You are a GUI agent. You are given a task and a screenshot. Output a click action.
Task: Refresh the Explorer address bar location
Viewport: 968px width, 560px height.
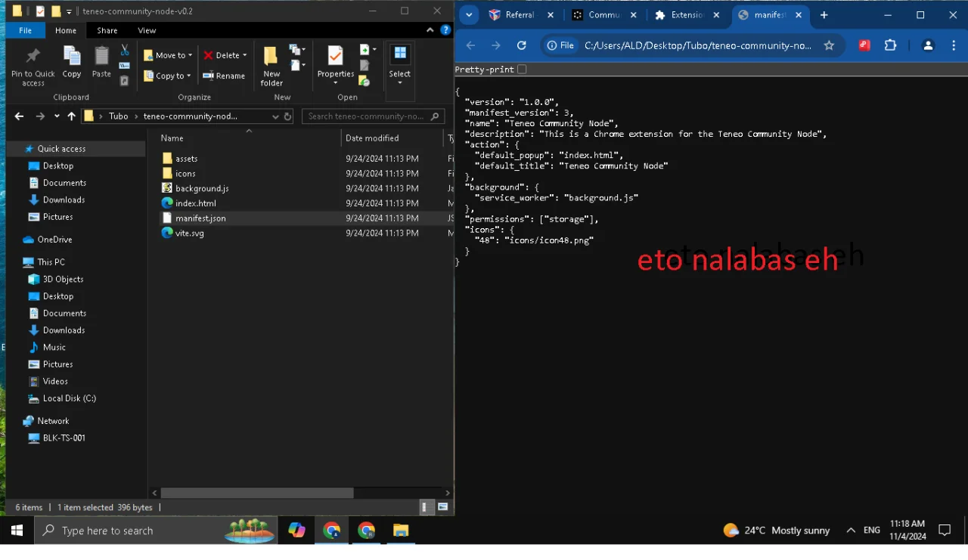pyautogui.click(x=287, y=116)
